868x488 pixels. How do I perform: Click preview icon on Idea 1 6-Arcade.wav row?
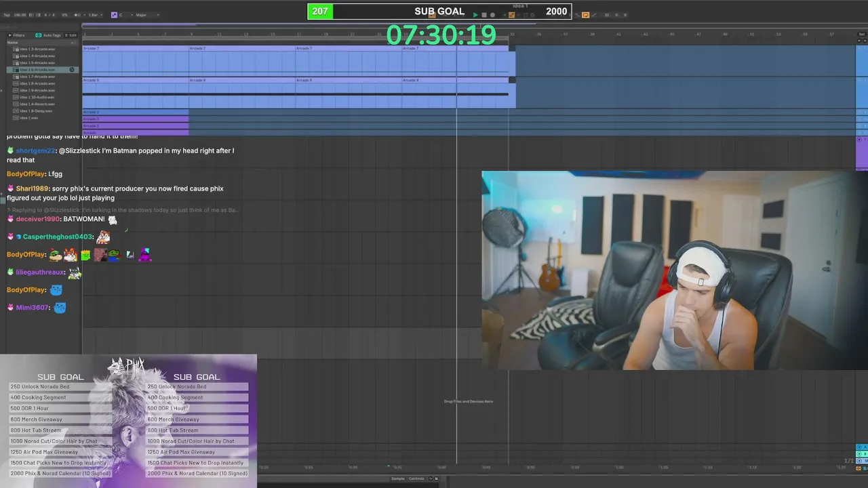point(72,70)
